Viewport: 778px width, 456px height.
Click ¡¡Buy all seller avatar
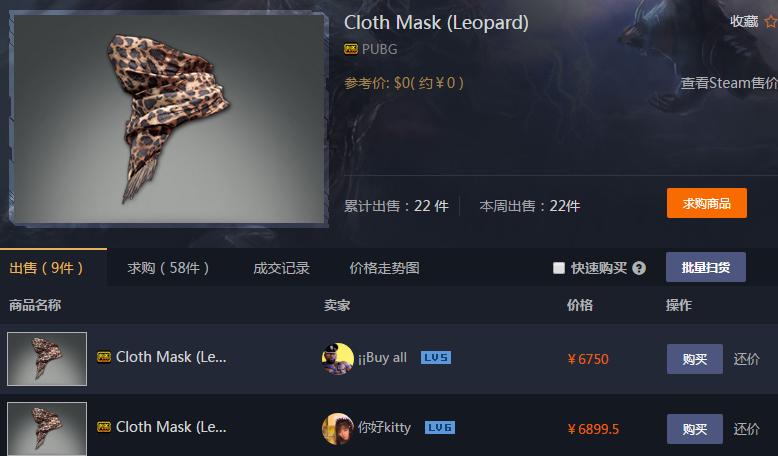[x=337, y=358]
